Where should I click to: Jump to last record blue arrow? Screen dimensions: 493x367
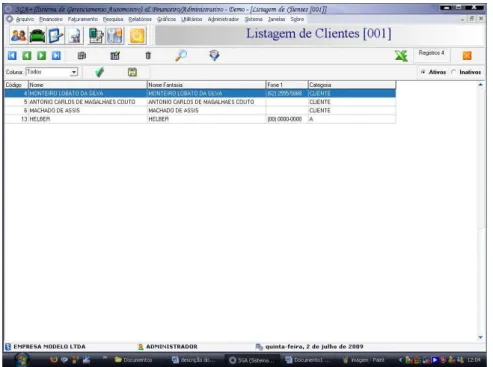(x=56, y=56)
